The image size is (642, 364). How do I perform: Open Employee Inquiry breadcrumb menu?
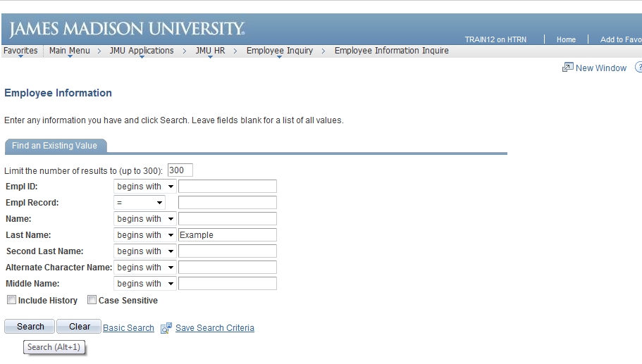tap(280, 51)
